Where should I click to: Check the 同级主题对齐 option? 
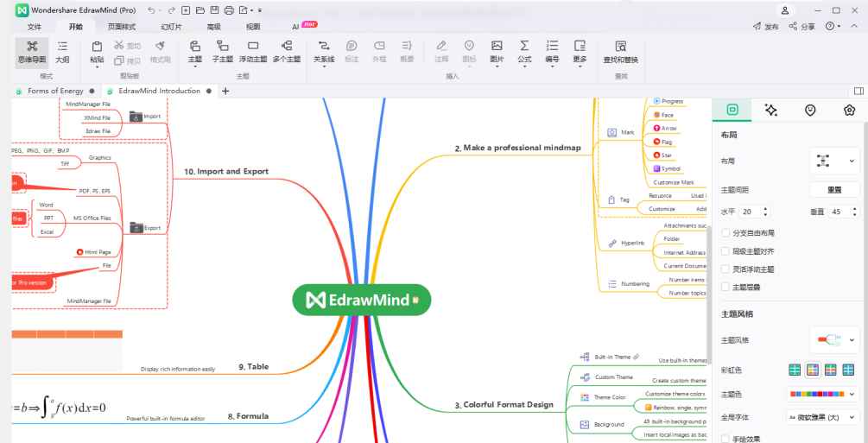[x=725, y=251]
